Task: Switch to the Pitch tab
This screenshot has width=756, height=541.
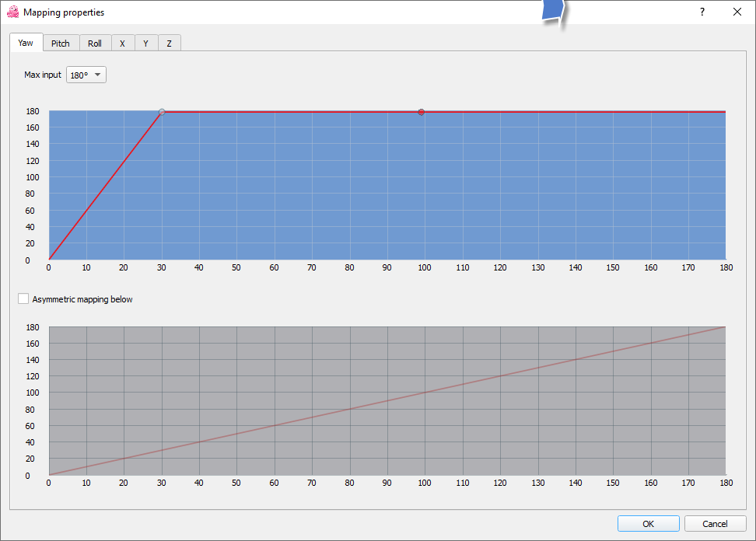Action: point(61,44)
